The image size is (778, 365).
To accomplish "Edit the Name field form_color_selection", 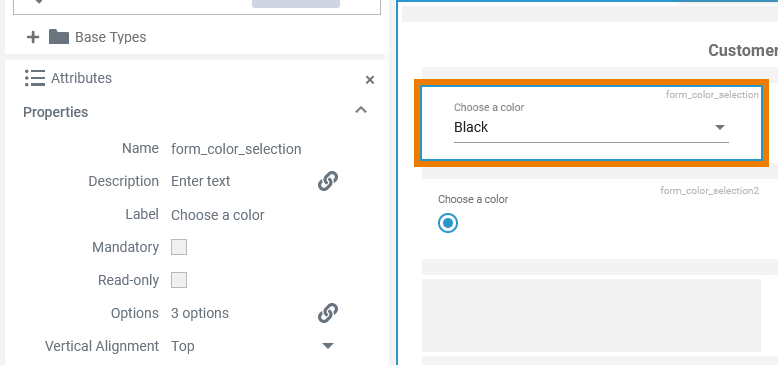I will 236,149.
